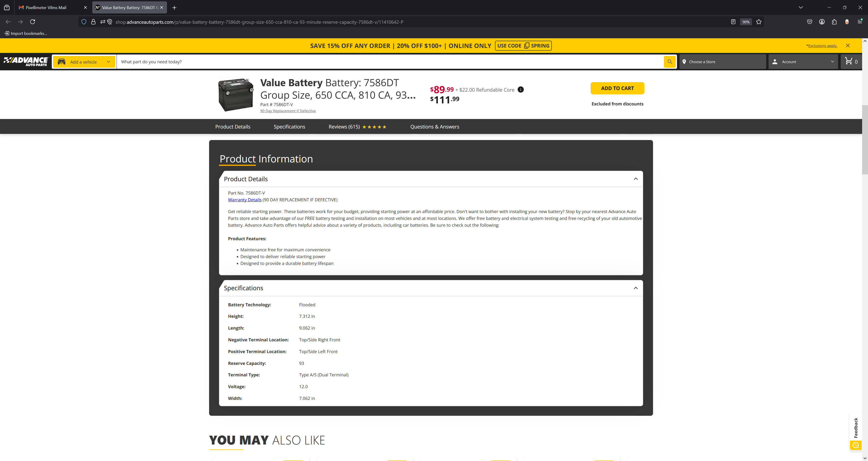Open 90 Day Replacement If Defective link
Image resolution: width=868 pixels, height=461 pixels.
pyautogui.click(x=288, y=111)
